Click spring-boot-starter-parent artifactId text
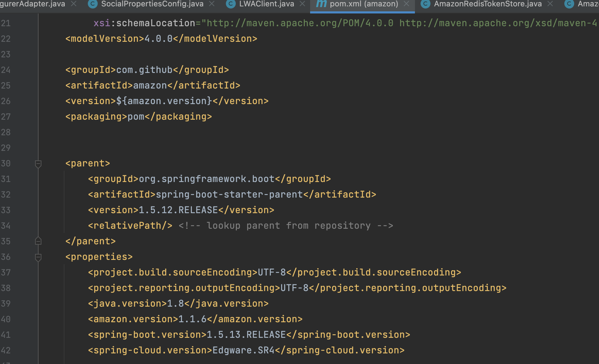Viewport: 599px width, 364px height. (x=229, y=194)
